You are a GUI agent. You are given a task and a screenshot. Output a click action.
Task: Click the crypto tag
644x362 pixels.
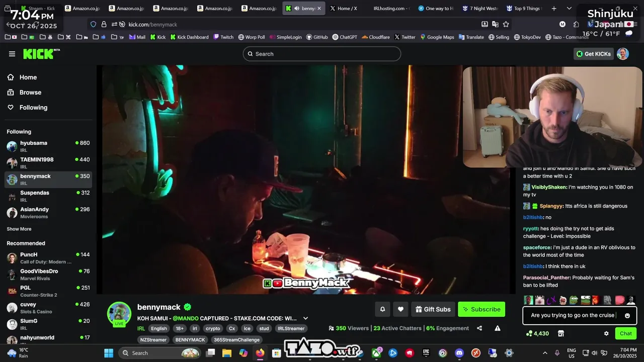[x=213, y=328]
